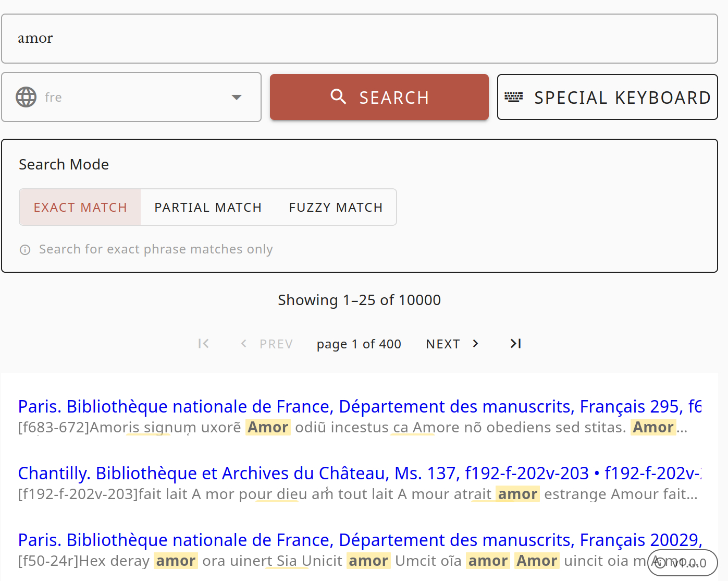
Task: Go to NEXT results page
Action: point(443,344)
